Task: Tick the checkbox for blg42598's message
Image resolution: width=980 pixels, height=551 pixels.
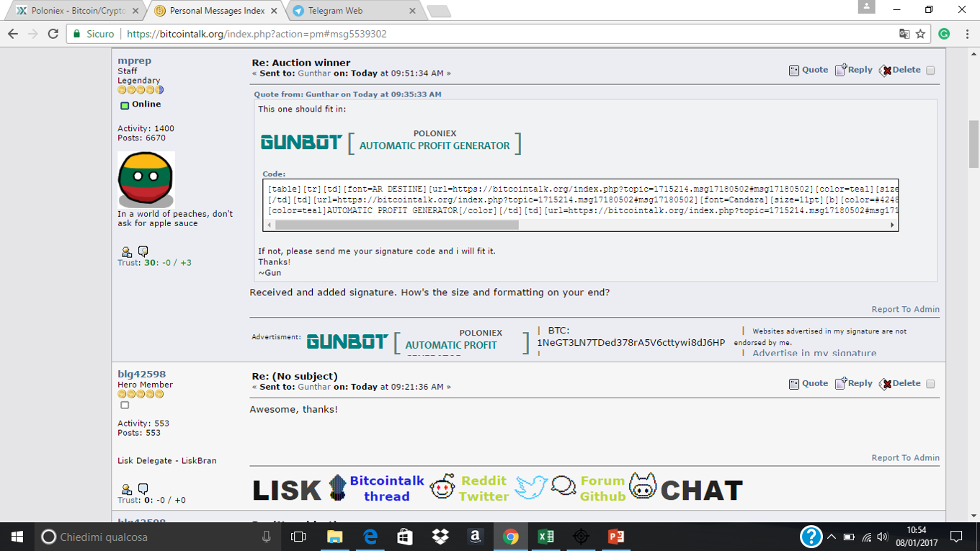Action: pyautogui.click(x=930, y=384)
